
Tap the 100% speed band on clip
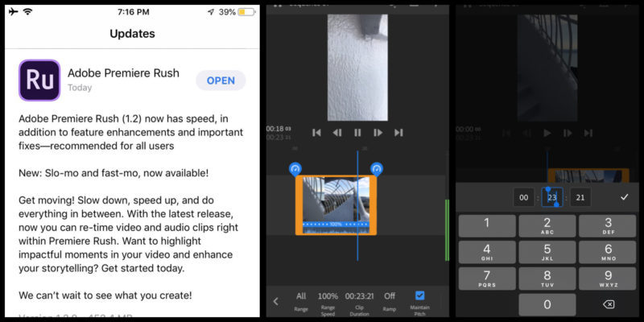pyautogui.click(x=336, y=225)
